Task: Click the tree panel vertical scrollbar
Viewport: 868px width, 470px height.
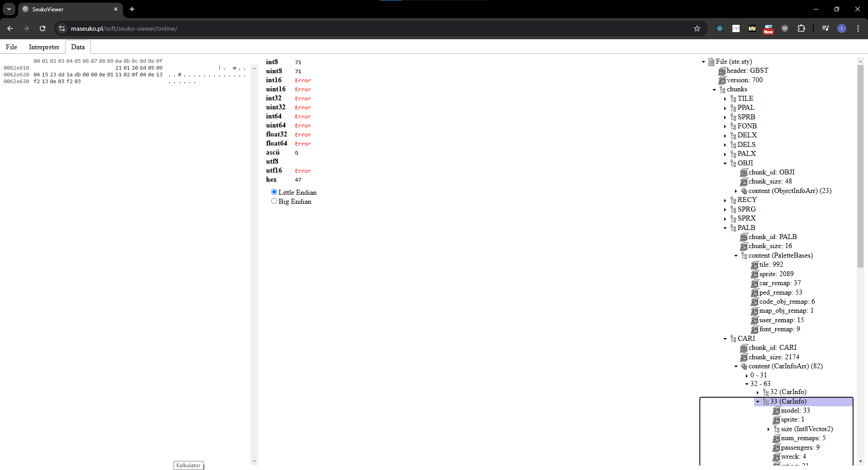Action: click(x=860, y=167)
